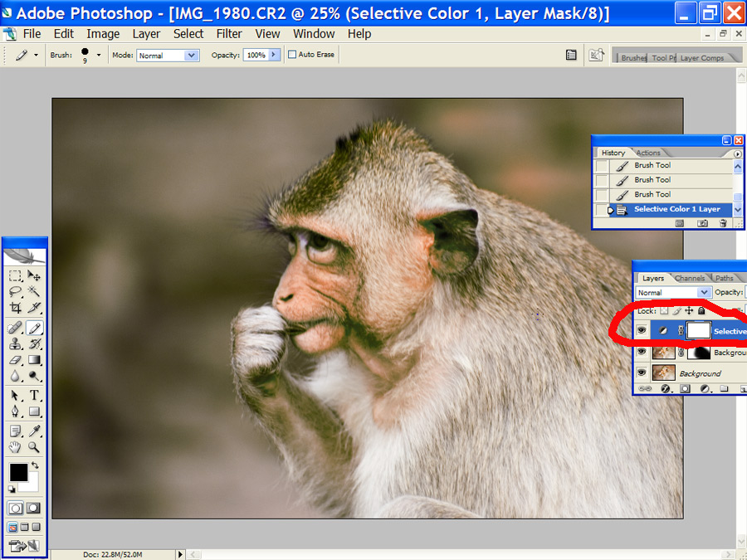Choose the Horizontal Type tool

click(35, 395)
